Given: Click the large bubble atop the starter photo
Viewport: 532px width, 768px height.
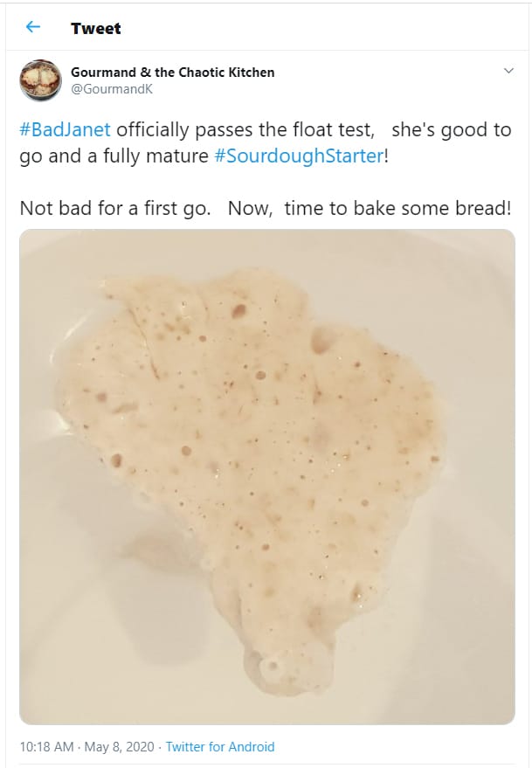Looking at the screenshot, I should click(321, 341).
